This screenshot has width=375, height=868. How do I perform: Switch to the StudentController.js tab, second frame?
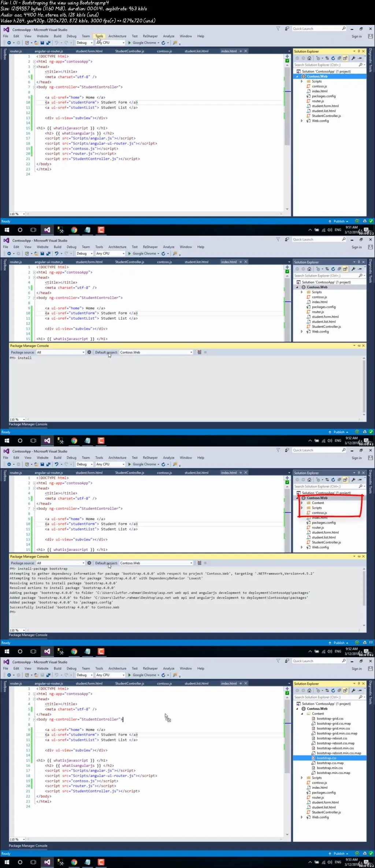click(x=130, y=262)
